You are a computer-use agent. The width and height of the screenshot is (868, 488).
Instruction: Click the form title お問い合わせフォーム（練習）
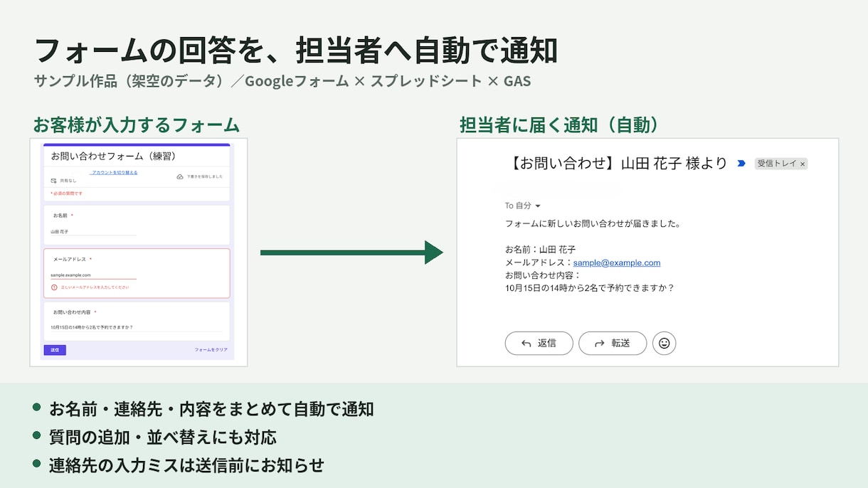pyautogui.click(x=113, y=157)
